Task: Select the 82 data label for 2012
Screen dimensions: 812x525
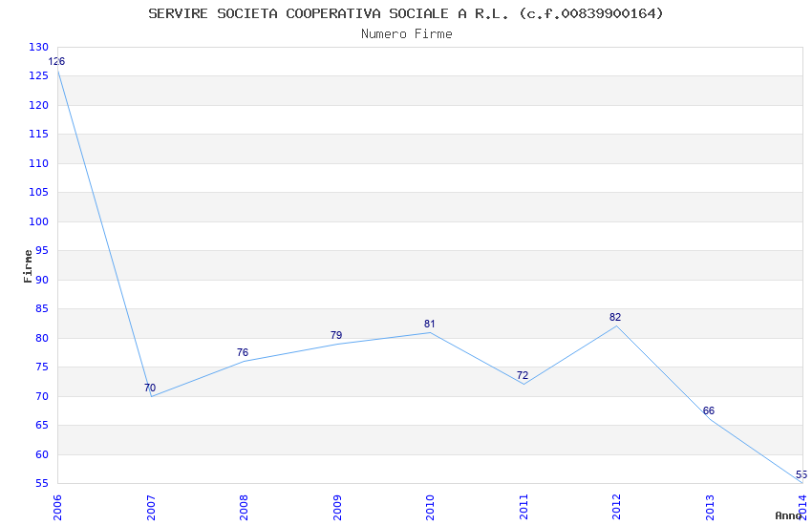Action: click(x=615, y=317)
